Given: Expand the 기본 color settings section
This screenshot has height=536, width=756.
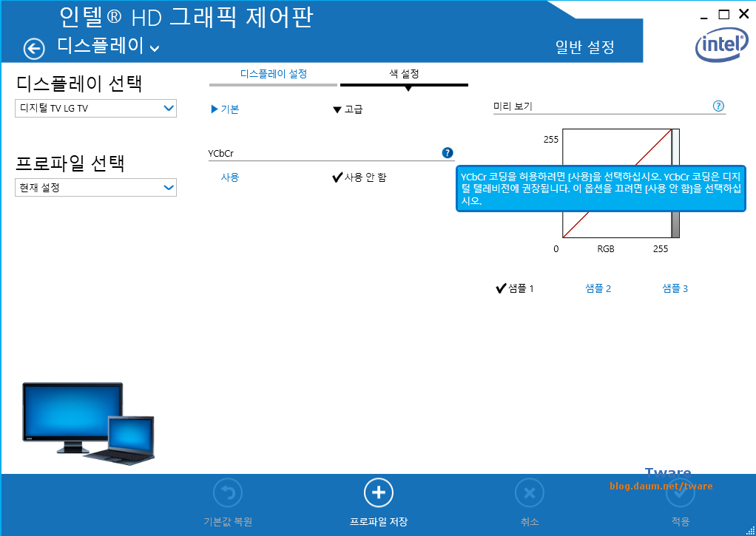Looking at the screenshot, I should pos(225,109).
